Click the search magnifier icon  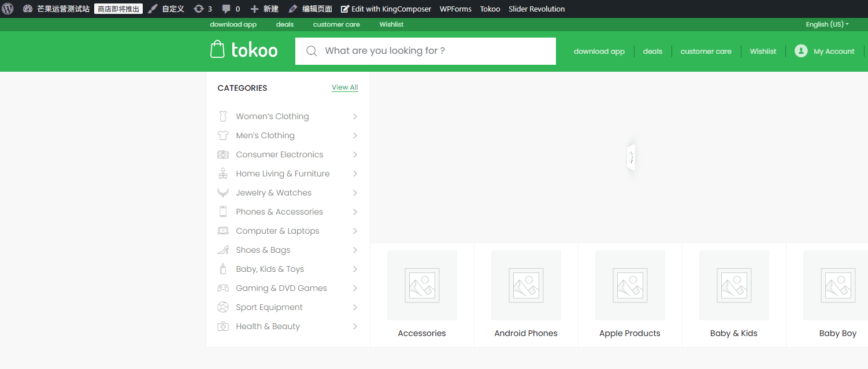click(x=311, y=51)
